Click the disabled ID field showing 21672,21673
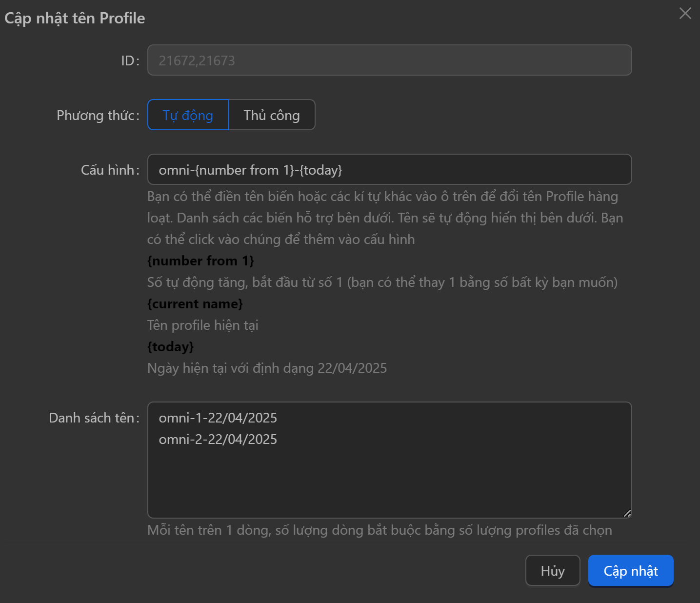Screen dimensions: 700x603 pos(389,60)
